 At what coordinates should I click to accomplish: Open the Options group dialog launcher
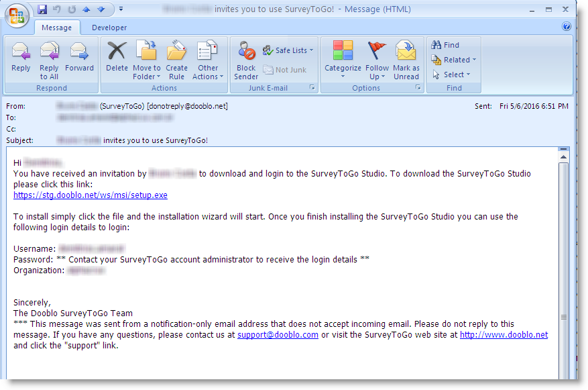tap(418, 87)
